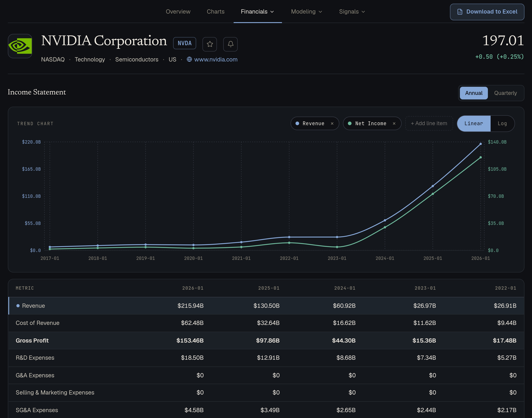Switch to Quarterly period view
Screen dimensions: 532x418
pos(505,93)
